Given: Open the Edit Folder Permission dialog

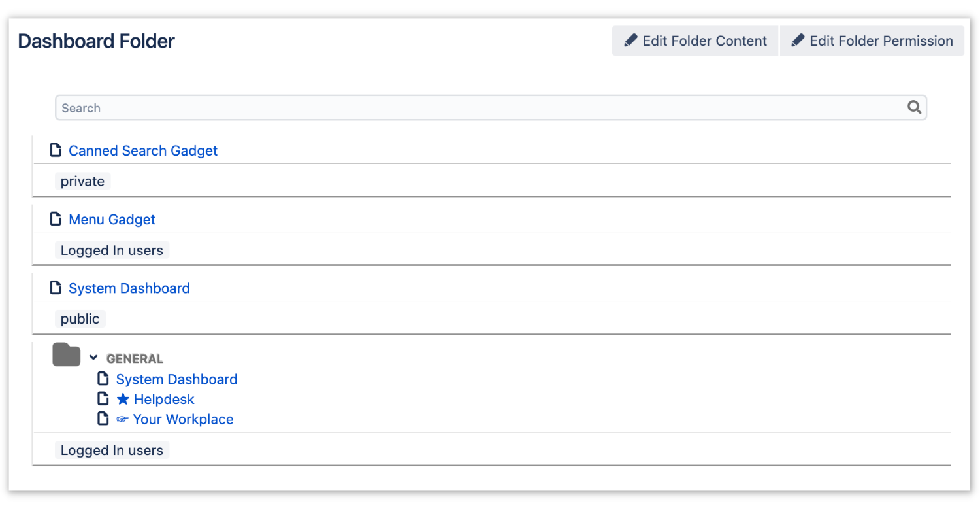Looking at the screenshot, I should pos(872,40).
